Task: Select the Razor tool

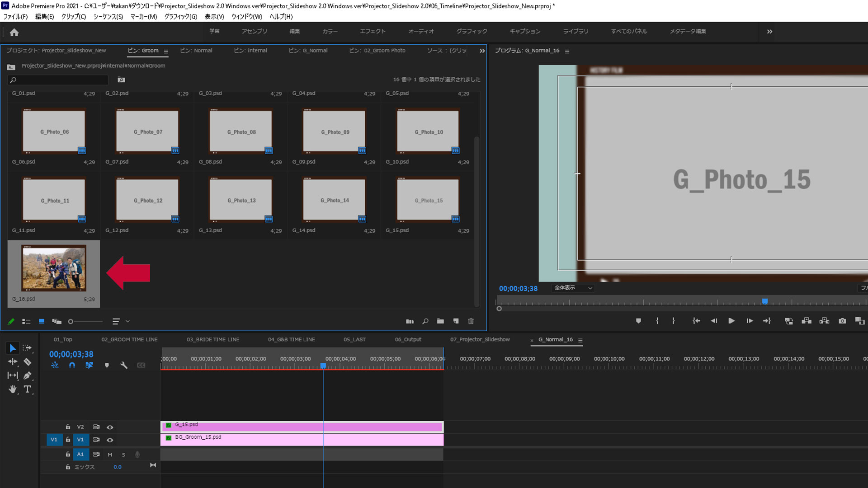Action: (x=27, y=361)
